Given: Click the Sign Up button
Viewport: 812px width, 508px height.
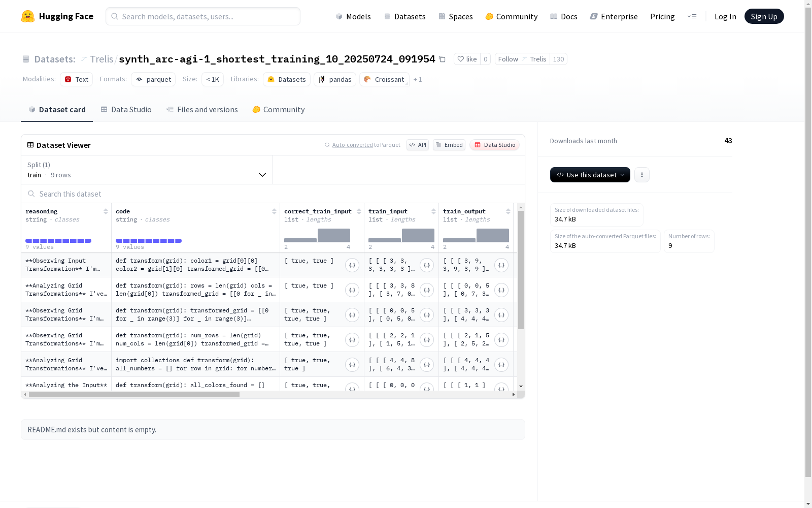Looking at the screenshot, I should pos(764,16).
